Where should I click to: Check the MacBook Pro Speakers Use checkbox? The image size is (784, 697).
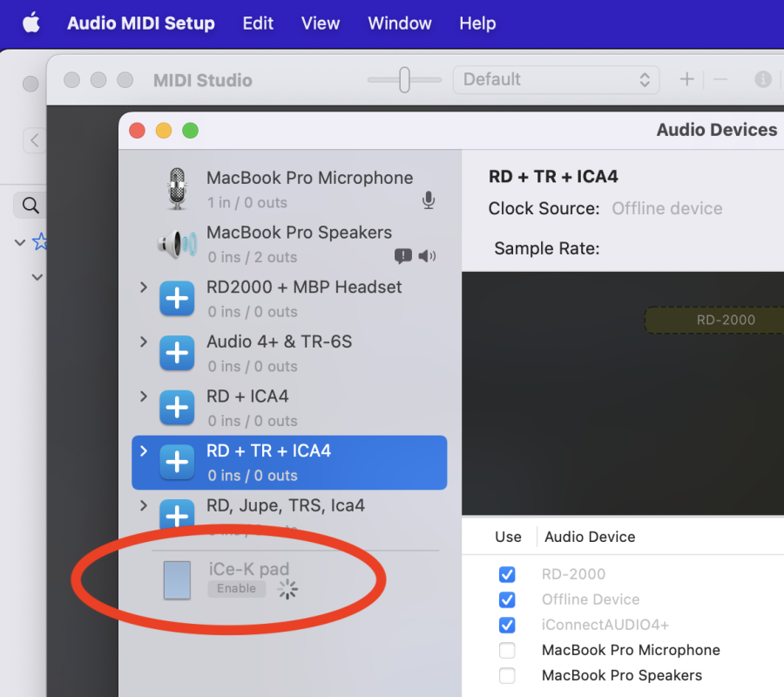click(507, 675)
